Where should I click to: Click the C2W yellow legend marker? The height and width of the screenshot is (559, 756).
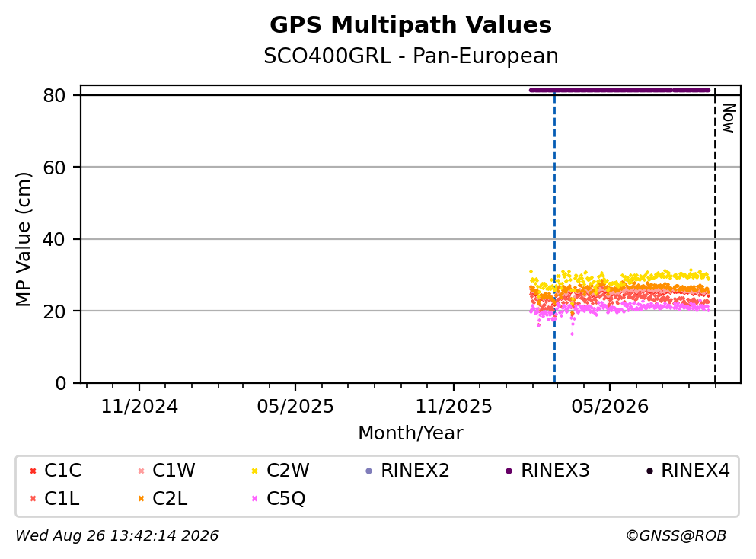tap(255, 471)
